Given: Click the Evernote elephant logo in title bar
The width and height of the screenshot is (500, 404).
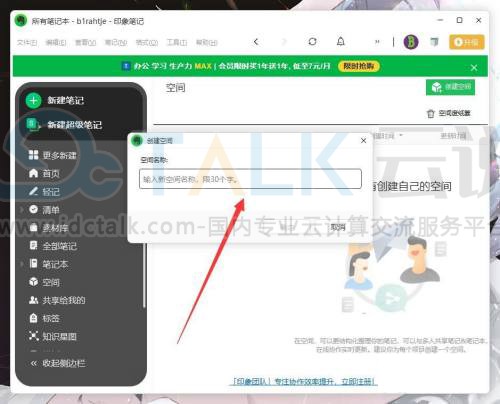Looking at the screenshot, I should pos(21,21).
